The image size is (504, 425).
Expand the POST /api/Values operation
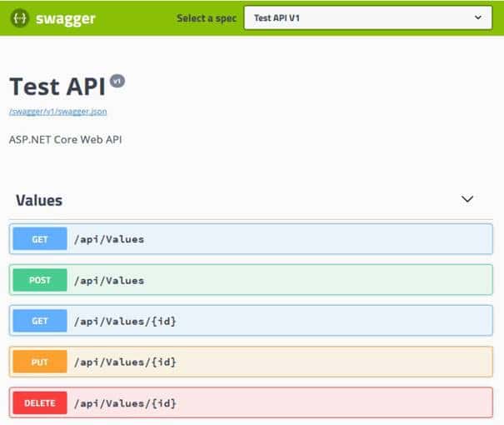tap(251, 280)
